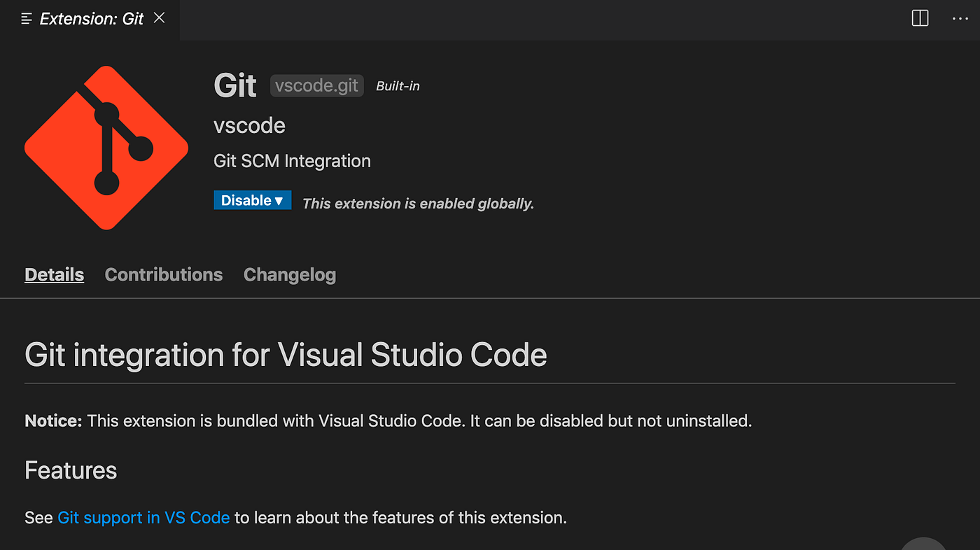The height and width of the screenshot is (550, 980).
Task: Click the list icon on the Extension: Git tab
Action: (26, 18)
